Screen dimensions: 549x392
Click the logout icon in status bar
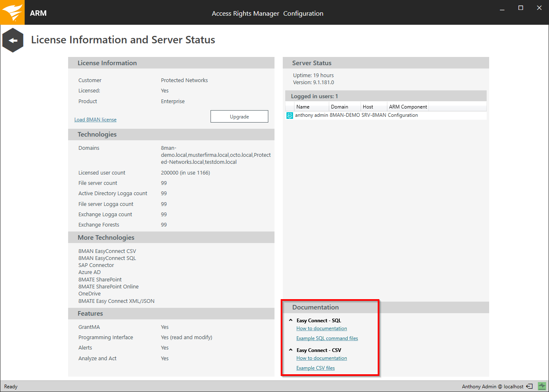click(x=529, y=387)
